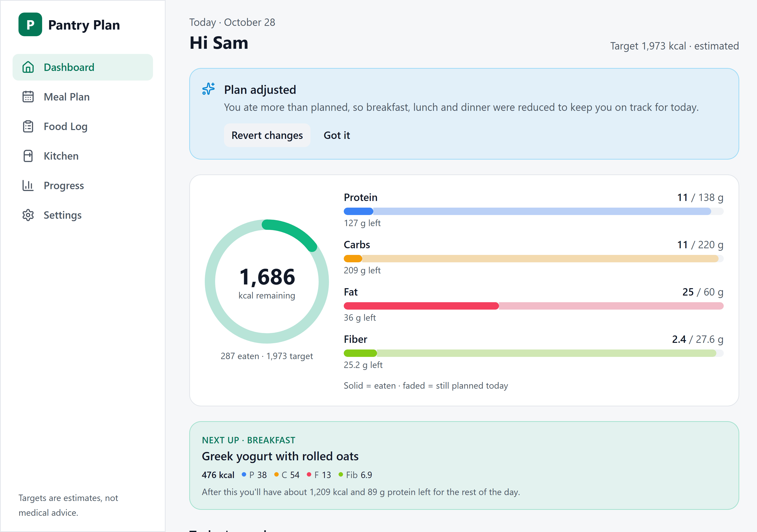This screenshot has width=757, height=532.
Task: Click the Fat progress bar
Action: [533, 306]
